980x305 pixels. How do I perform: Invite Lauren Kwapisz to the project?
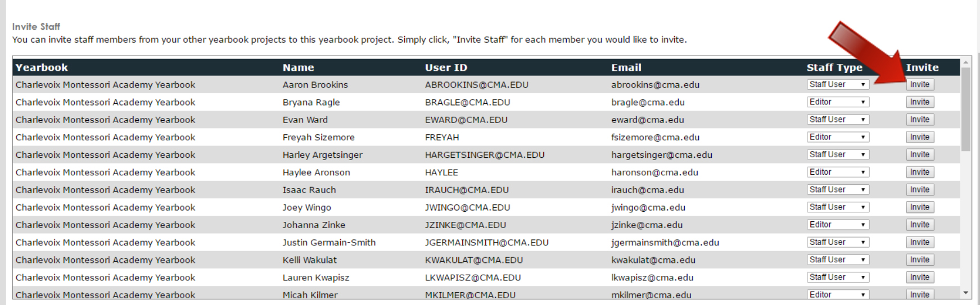point(920,277)
